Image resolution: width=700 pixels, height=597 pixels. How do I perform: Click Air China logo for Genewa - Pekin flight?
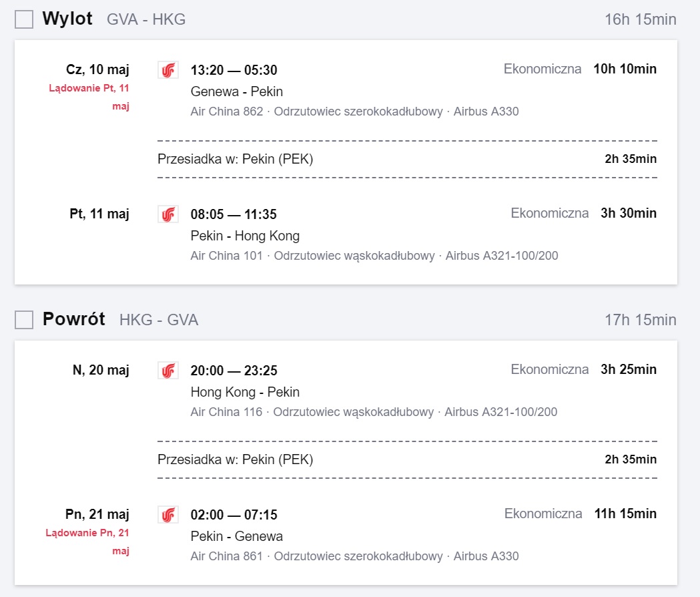tap(168, 70)
